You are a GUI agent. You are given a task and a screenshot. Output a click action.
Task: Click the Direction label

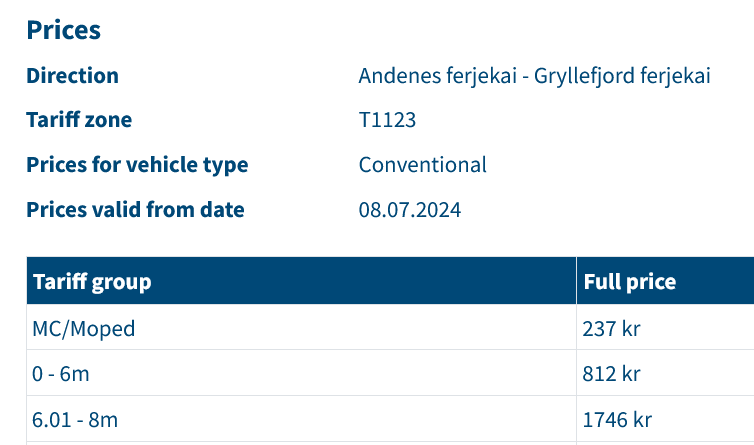(72, 76)
